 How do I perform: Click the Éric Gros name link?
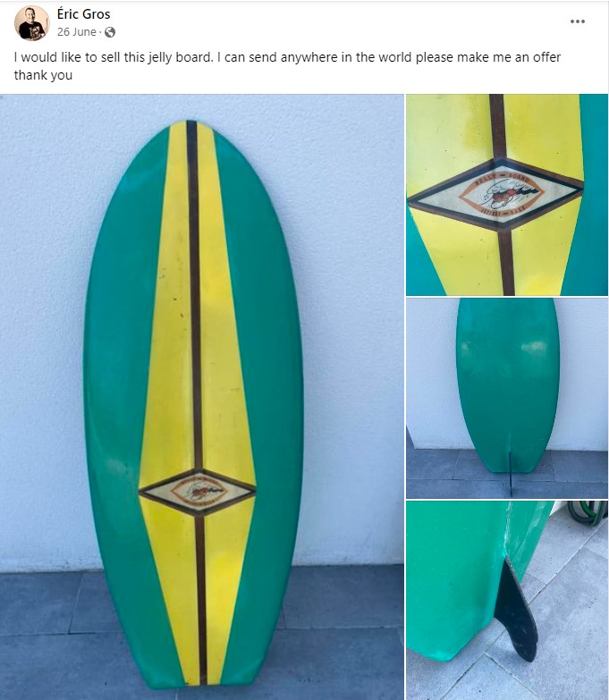[83, 14]
